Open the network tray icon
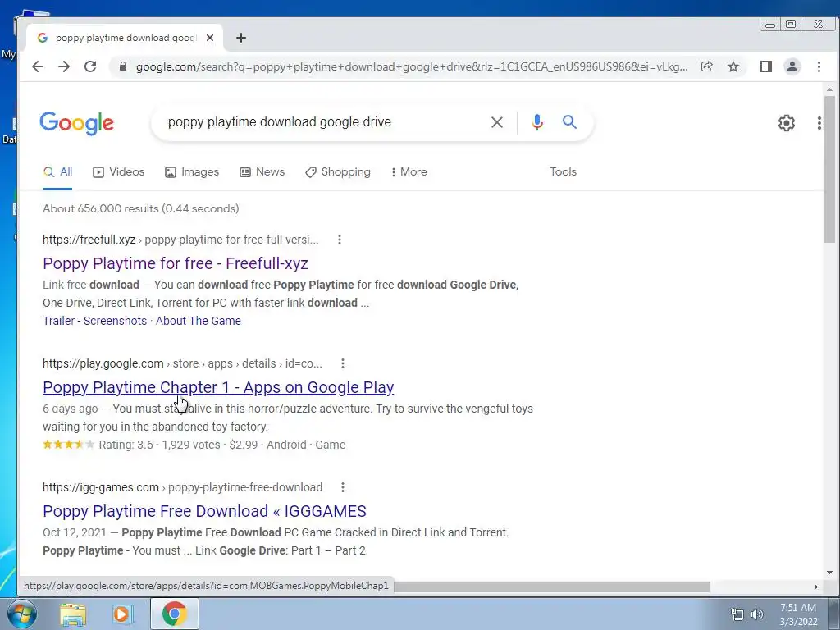Viewport: 840px width, 630px height. pyautogui.click(x=737, y=614)
